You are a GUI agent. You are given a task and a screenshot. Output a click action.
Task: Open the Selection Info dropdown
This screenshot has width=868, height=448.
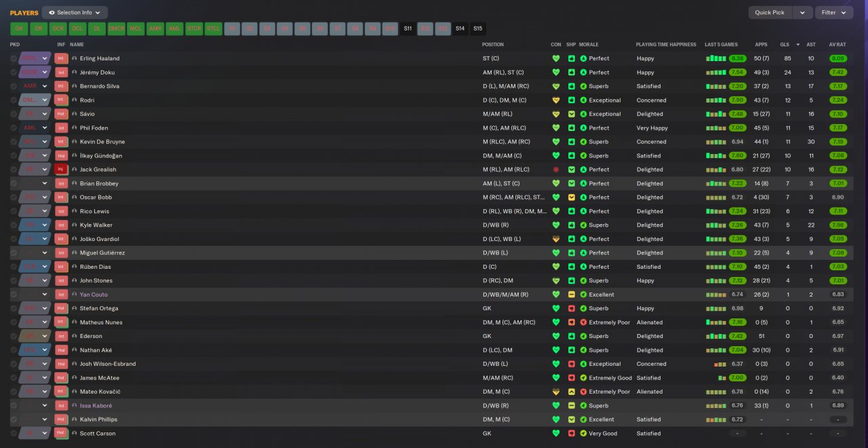pyautogui.click(x=75, y=12)
